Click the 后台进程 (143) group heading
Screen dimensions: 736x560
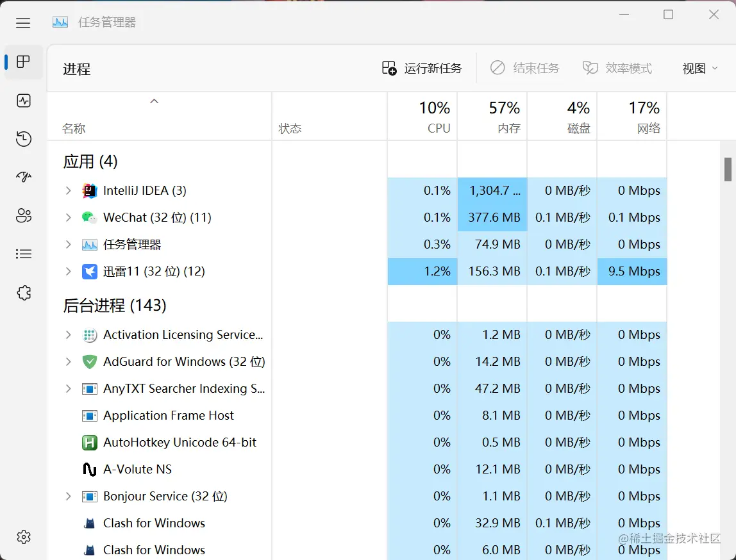click(x=115, y=306)
